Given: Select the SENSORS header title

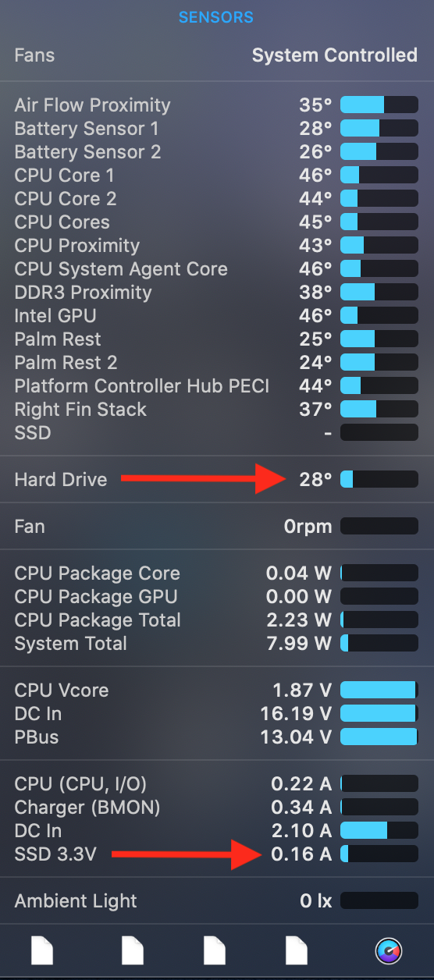Looking at the screenshot, I should pos(216,17).
